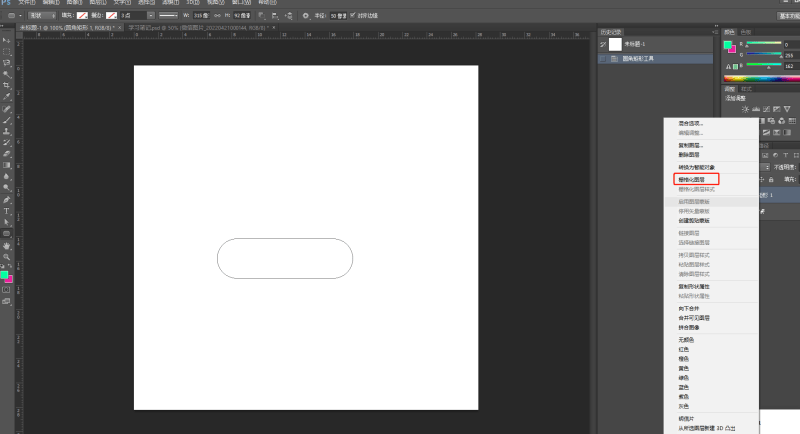The width and height of the screenshot is (800, 434).
Task: Select the Crop tool in toolbar
Action: pyautogui.click(x=7, y=85)
